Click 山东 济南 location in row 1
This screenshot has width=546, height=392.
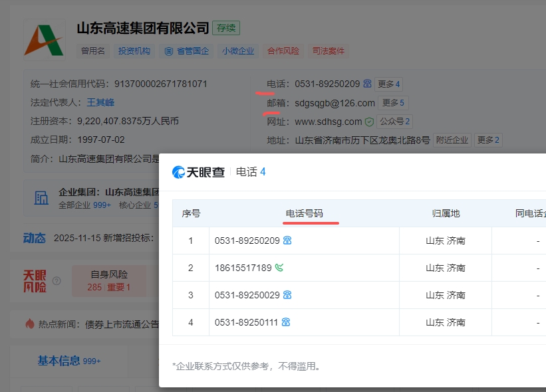446,241
